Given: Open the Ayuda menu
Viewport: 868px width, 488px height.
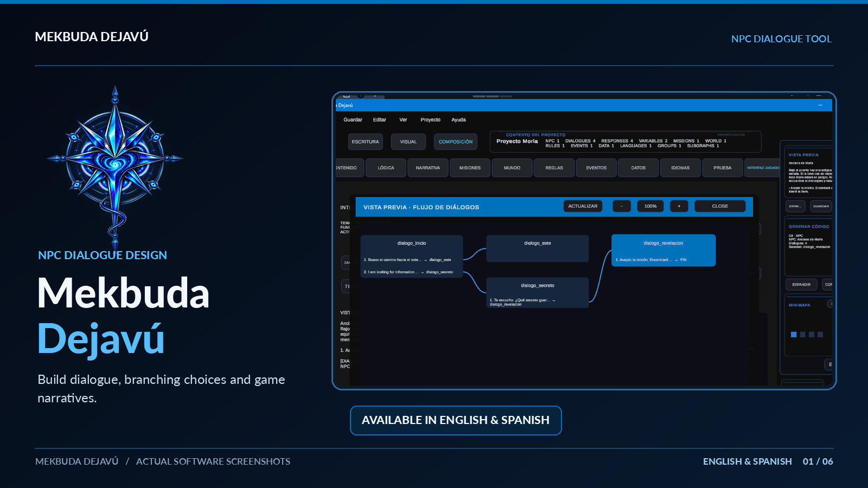Looking at the screenshot, I should point(458,120).
